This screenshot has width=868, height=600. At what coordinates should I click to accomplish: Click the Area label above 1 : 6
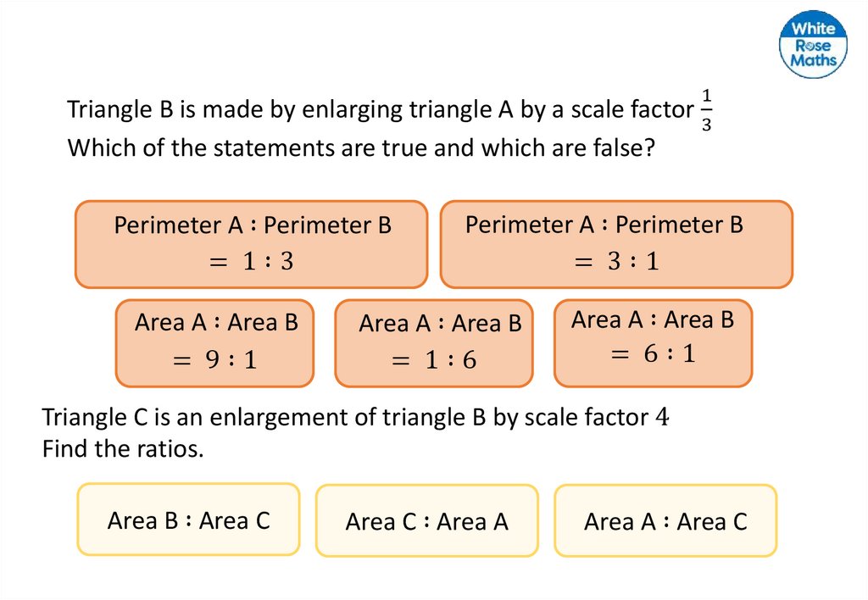tap(440, 324)
